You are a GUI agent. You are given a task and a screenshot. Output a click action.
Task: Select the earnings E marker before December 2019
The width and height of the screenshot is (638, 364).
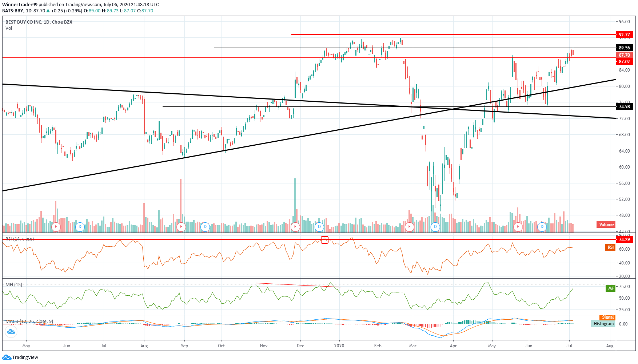(295, 227)
